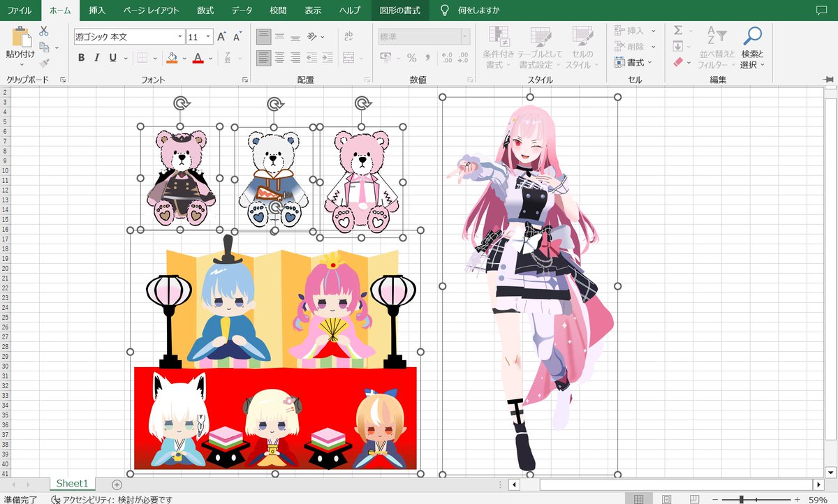Click the cell borders icon
Image resolution: width=838 pixels, height=504 pixels.
pos(142,58)
